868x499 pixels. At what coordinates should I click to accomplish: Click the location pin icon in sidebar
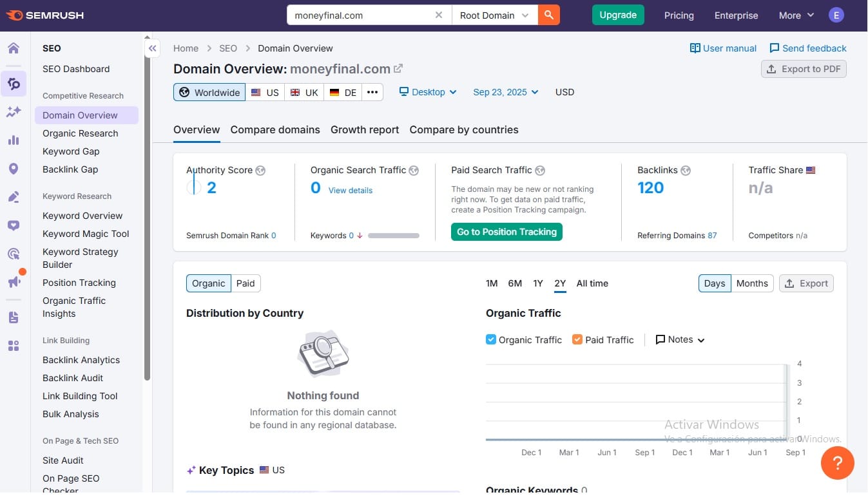14,169
